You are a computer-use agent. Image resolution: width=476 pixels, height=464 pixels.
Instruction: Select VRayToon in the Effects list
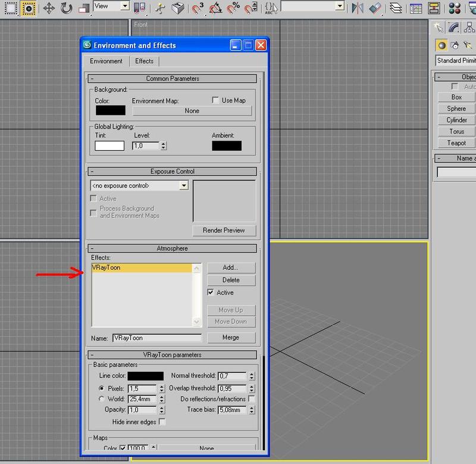pos(142,267)
